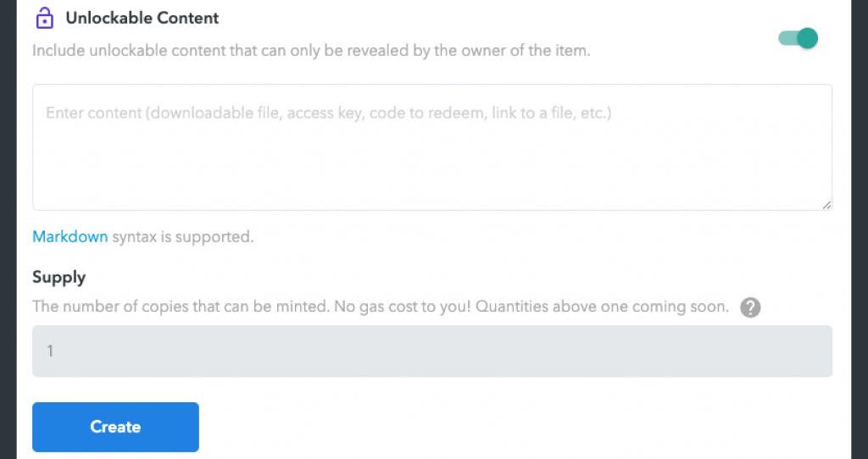Click the Supply help question mark icon

tap(749, 307)
